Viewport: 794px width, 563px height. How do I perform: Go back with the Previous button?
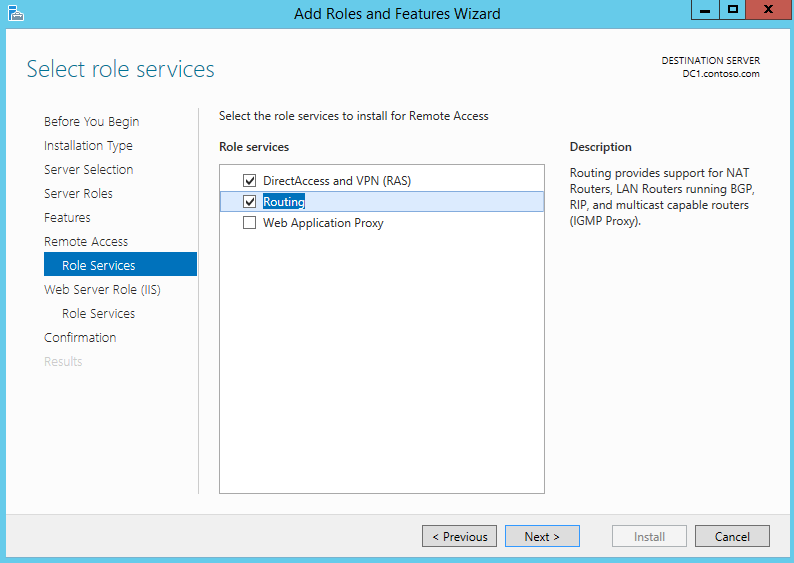[x=459, y=536]
